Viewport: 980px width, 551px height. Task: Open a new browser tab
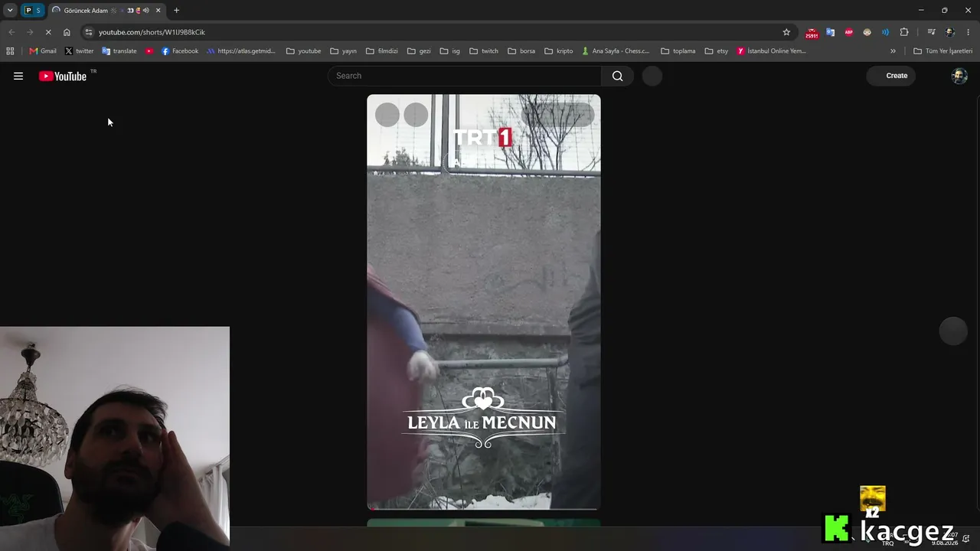(x=176, y=10)
